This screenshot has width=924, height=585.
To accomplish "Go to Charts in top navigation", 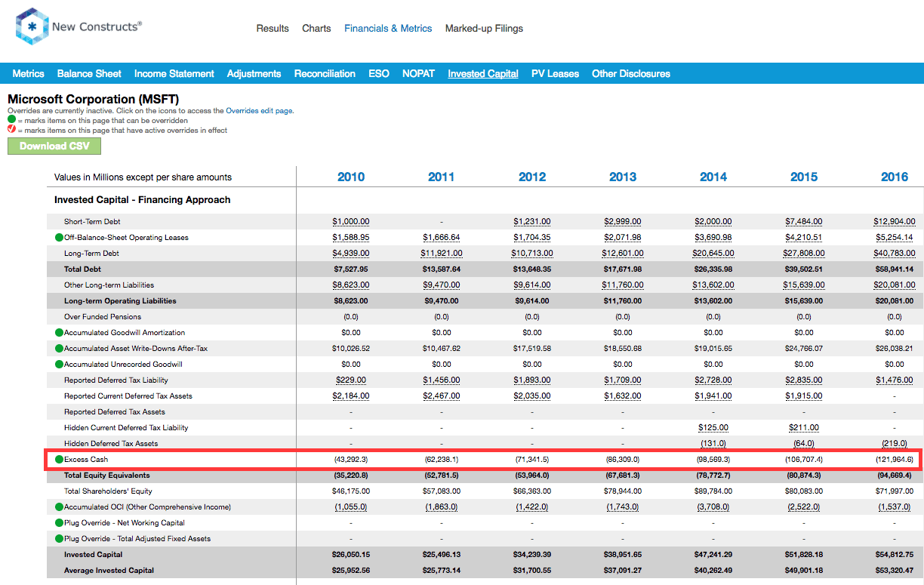I will tap(316, 28).
